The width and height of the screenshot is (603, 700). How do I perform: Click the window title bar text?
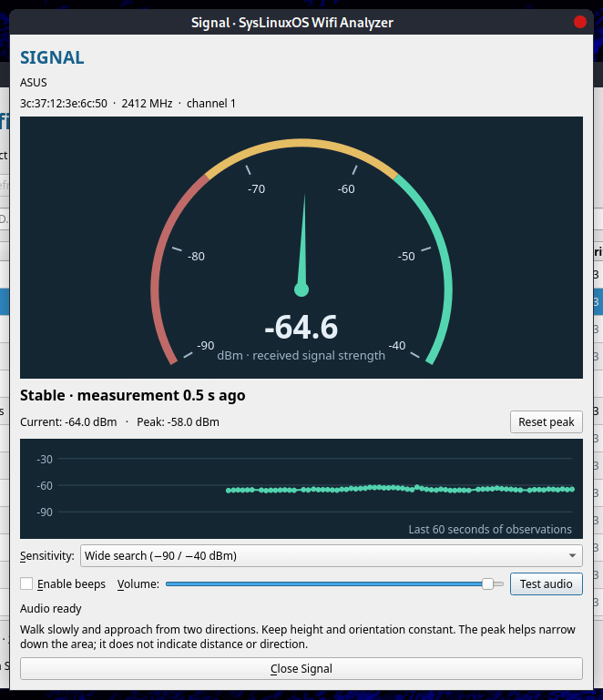292,23
